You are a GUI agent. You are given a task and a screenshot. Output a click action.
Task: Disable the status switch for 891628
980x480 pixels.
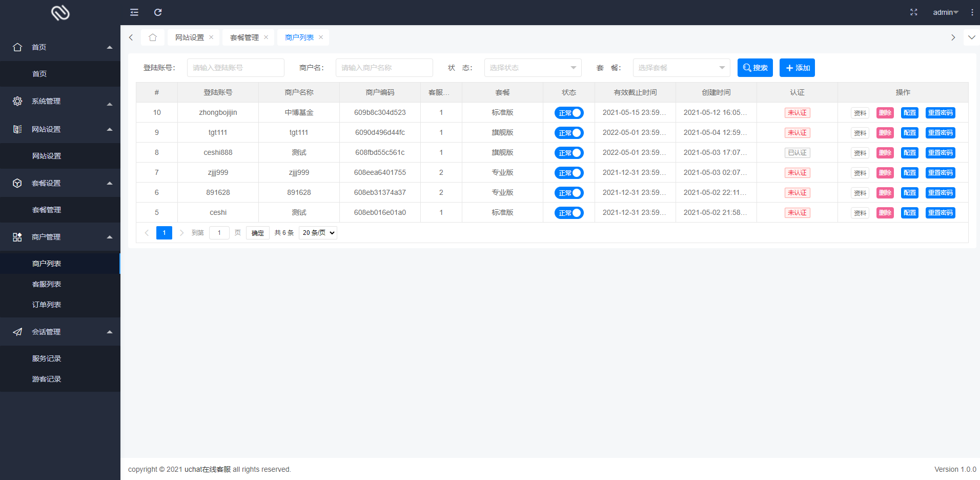click(569, 193)
